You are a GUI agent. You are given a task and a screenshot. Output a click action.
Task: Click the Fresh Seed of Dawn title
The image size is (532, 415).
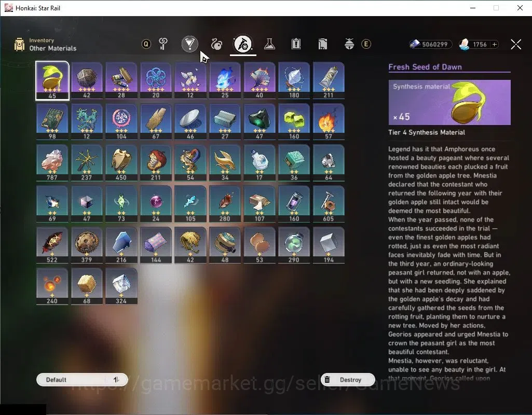coord(425,67)
